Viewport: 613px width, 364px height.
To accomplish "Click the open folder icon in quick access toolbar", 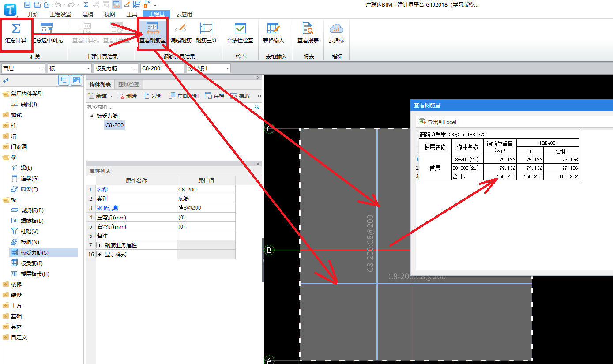I will pyautogui.click(x=48, y=4).
